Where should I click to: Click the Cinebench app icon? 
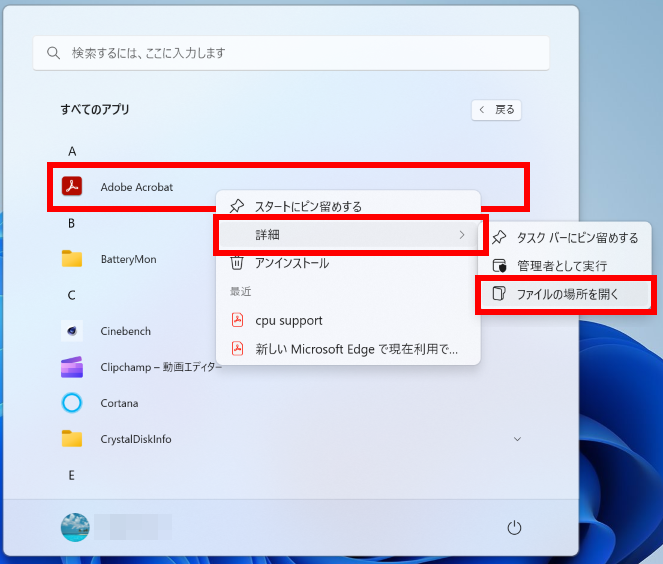(72, 331)
